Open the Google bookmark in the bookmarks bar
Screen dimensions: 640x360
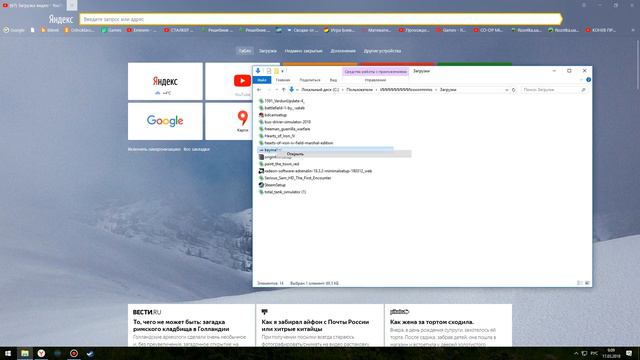14,30
